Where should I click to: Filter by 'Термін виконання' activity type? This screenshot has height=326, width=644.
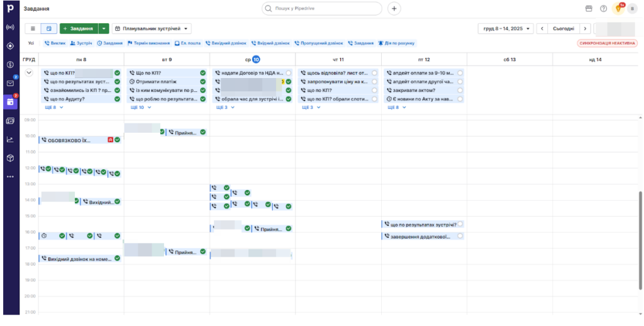click(x=148, y=43)
